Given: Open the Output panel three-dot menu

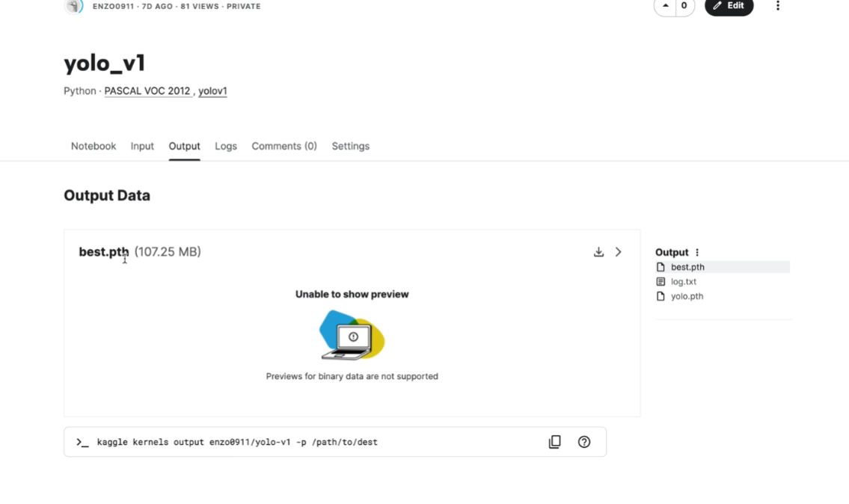Looking at the screenshot, I should click(697, 252).
